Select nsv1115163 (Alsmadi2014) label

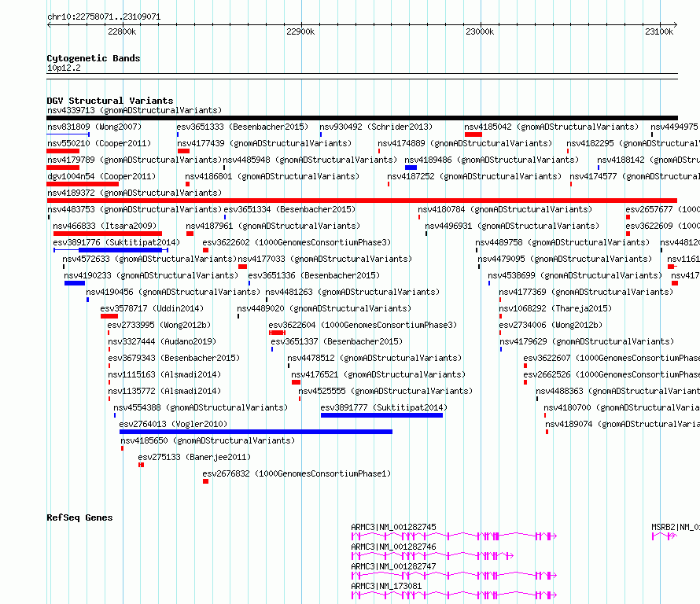[164, 374]
